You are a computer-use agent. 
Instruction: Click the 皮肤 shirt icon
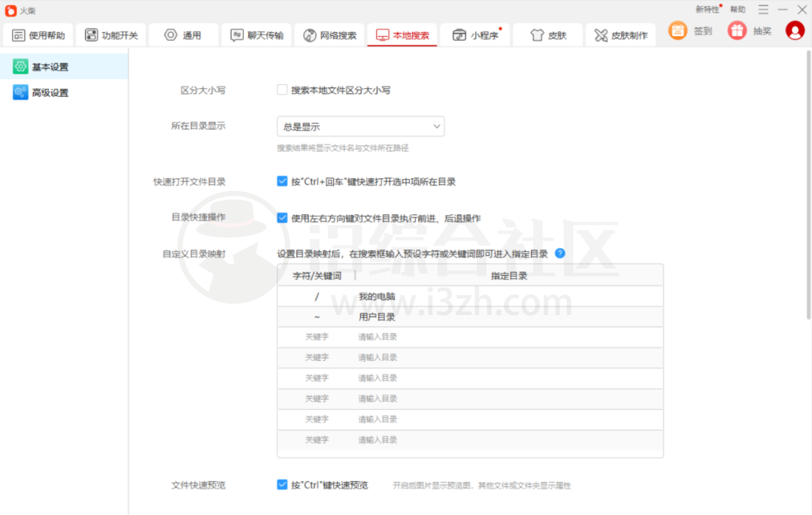pos(537,35)
